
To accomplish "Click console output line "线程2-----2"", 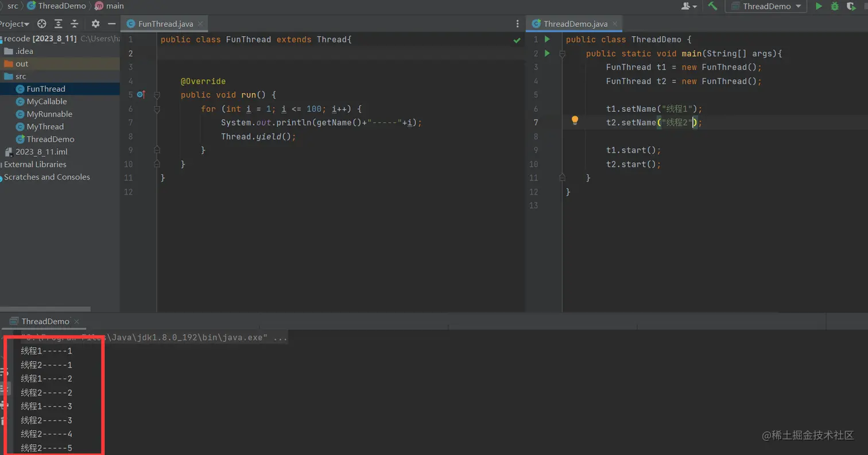I will pos(46,392).
